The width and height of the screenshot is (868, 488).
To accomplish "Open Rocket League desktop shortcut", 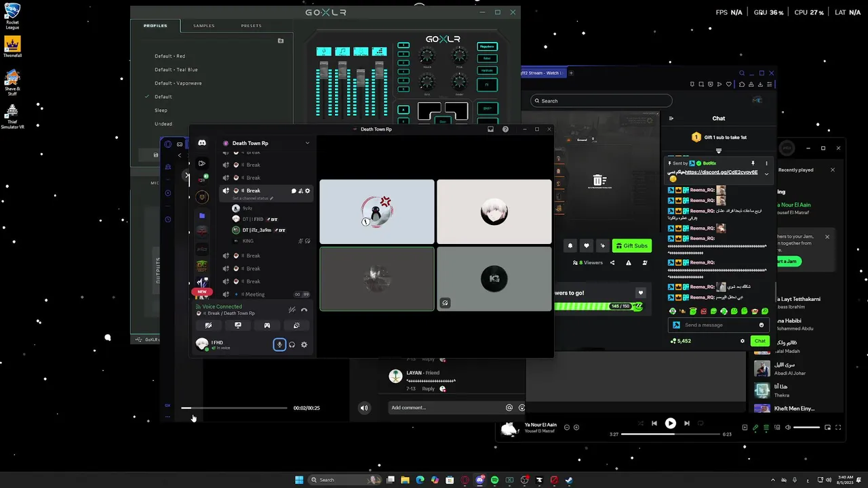I will 12,16.
